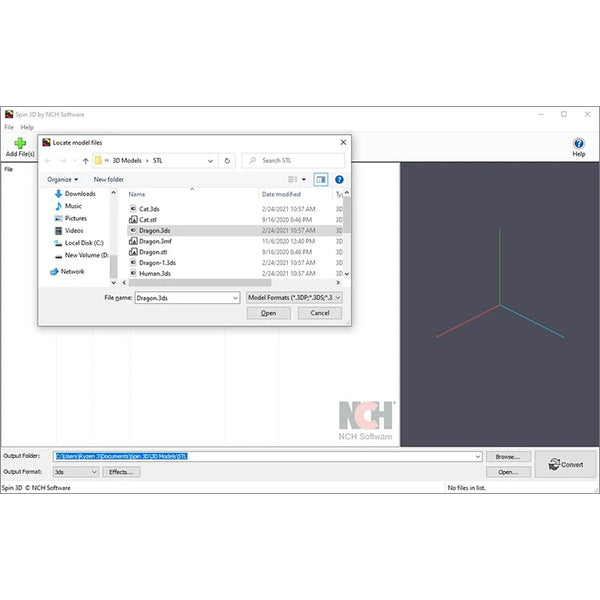Click the 11/6/2020 12:40 PM date cell

[x=289, y=241]
